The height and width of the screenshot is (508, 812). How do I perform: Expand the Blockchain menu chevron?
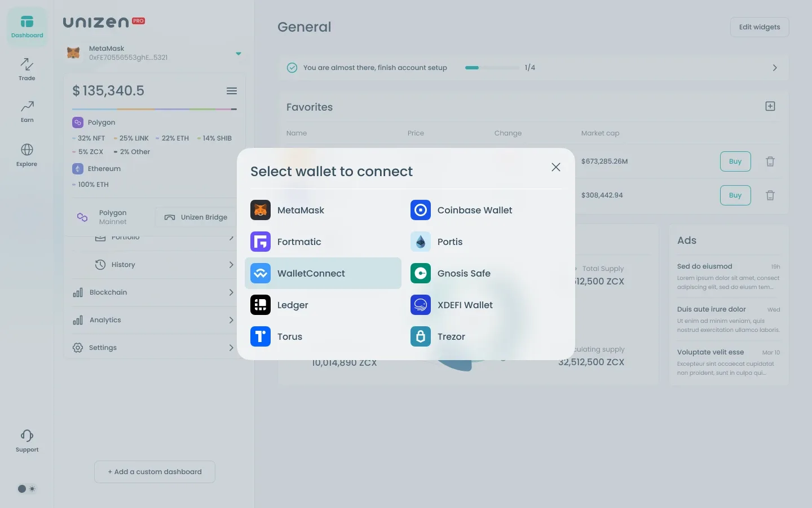[231, 292]
